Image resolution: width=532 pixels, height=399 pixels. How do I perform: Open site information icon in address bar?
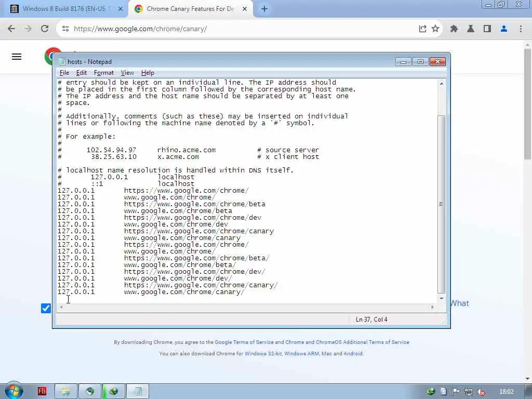click(65, 29)
